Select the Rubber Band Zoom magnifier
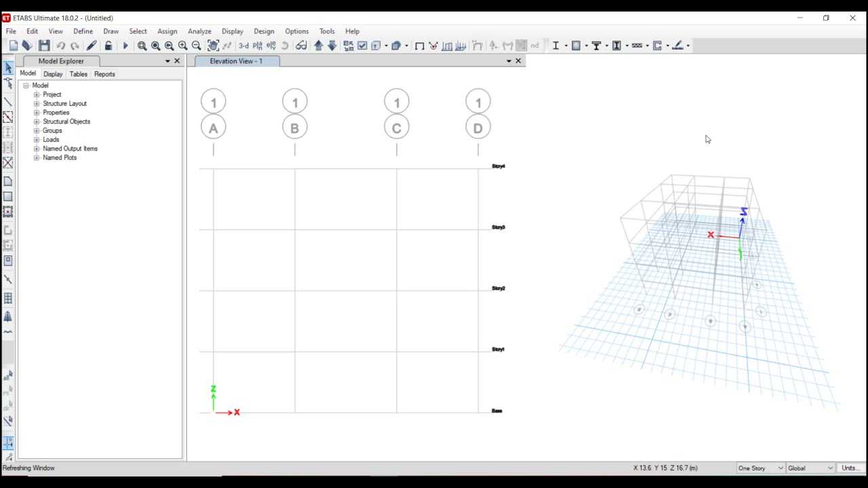This screenshot has height=488, width=868. click(142, 45)
